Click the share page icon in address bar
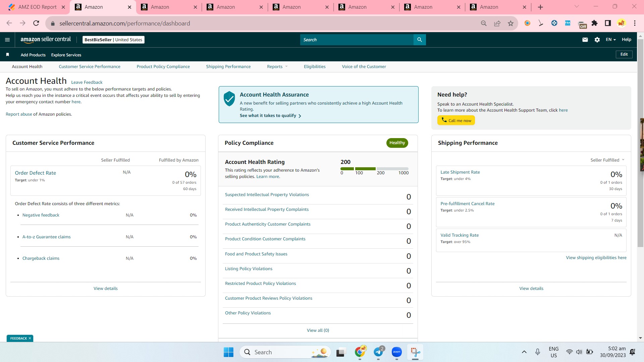644x362 pixels. (x=497, y=23)
